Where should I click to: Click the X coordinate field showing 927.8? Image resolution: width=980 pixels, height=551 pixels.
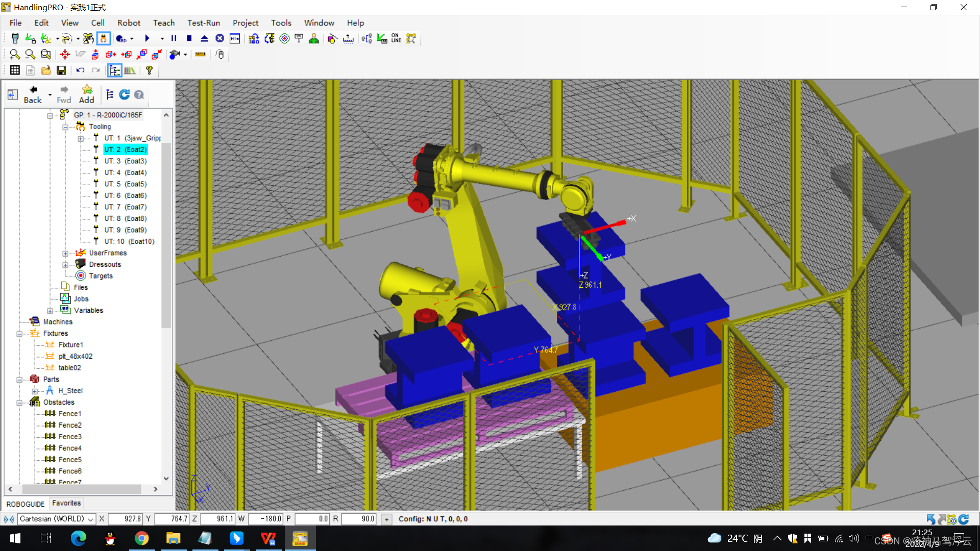coord(125,519)
